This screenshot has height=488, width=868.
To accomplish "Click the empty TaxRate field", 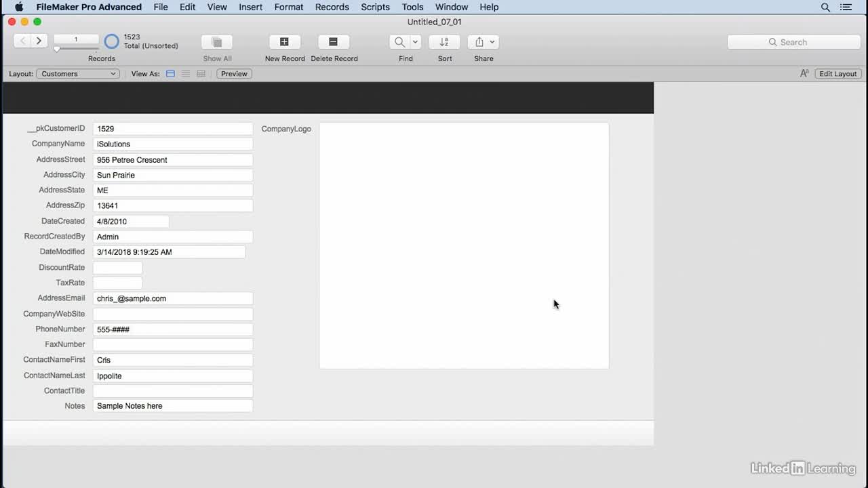I will (x=117, y=283).
